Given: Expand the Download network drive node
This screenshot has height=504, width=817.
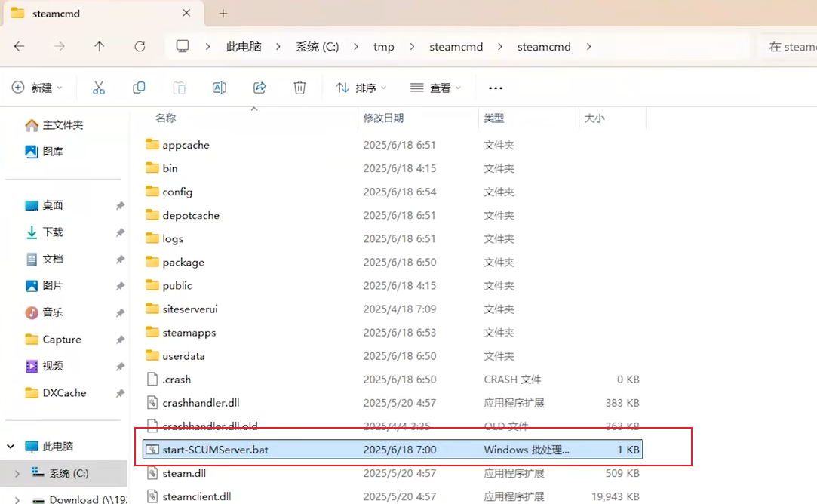Looking at the screenshot, I should pyautogui.click(x=17, y=499).
